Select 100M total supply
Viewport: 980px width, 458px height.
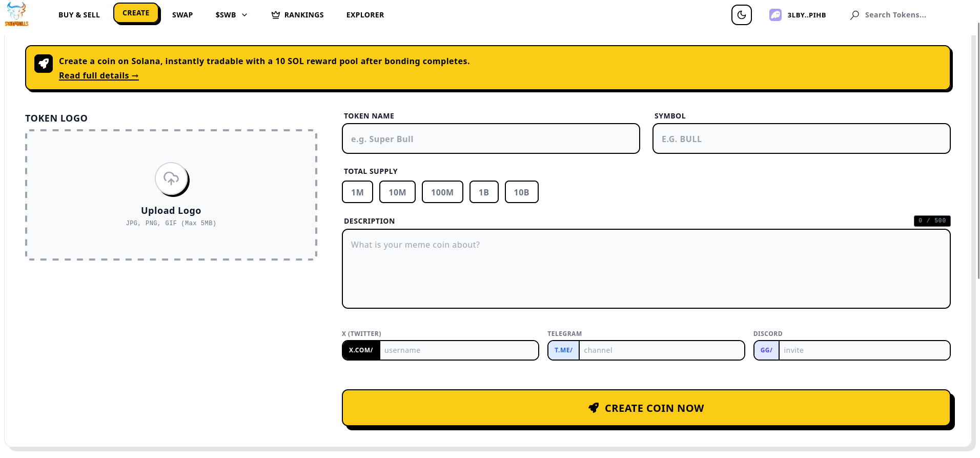pos(442,192)
